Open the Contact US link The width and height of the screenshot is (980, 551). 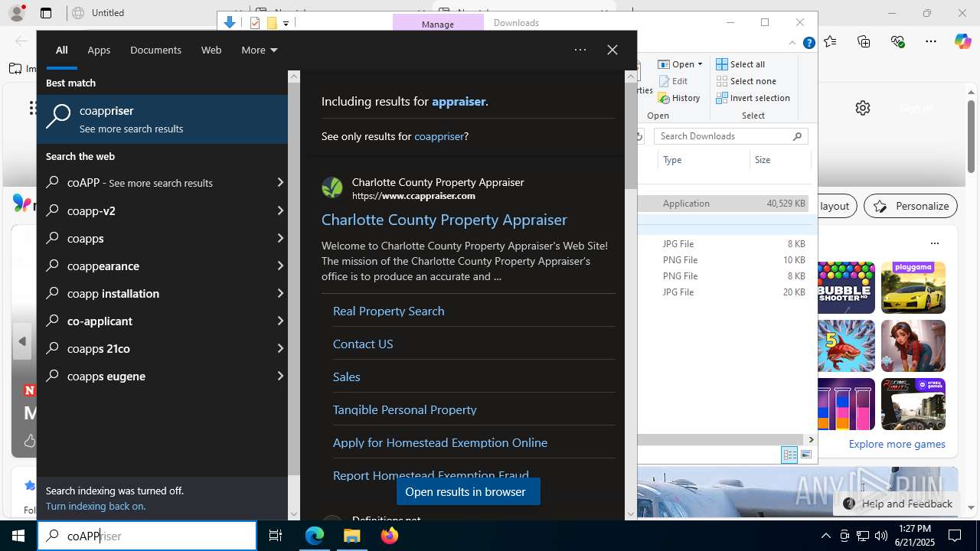(x=363, y=344)
